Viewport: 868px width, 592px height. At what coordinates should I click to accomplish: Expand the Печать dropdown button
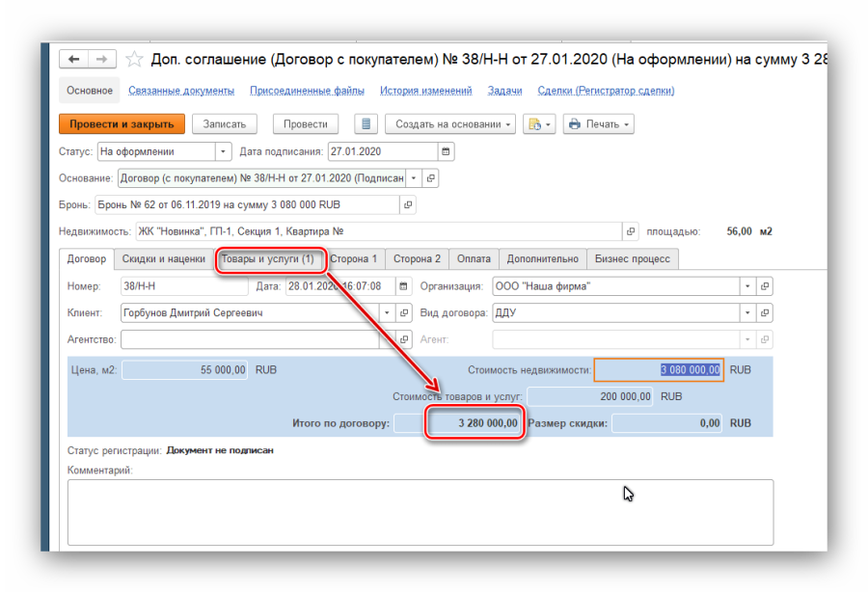click(598, 124)
